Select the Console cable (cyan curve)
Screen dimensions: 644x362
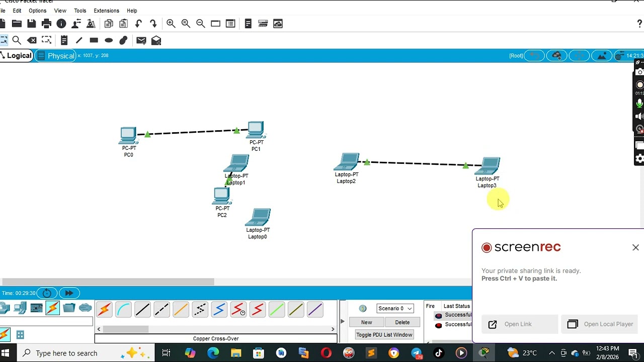[123, 310]
